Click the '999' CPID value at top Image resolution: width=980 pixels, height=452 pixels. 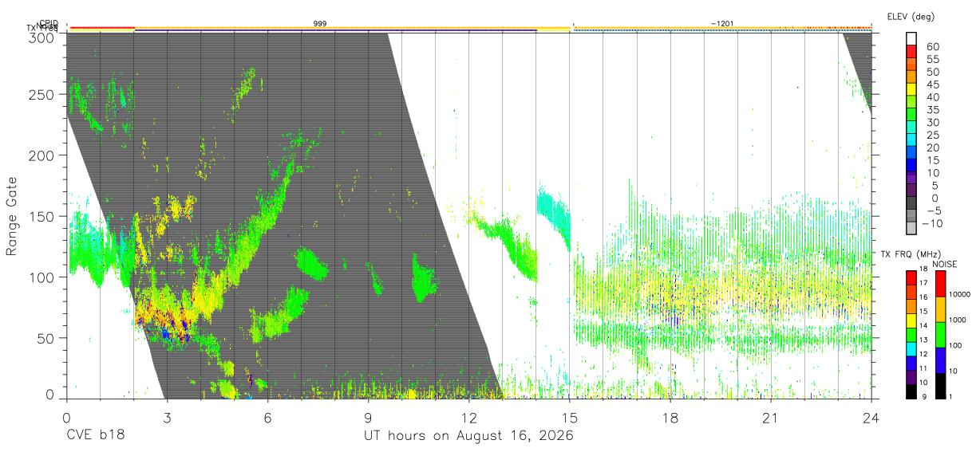[319, 24]
